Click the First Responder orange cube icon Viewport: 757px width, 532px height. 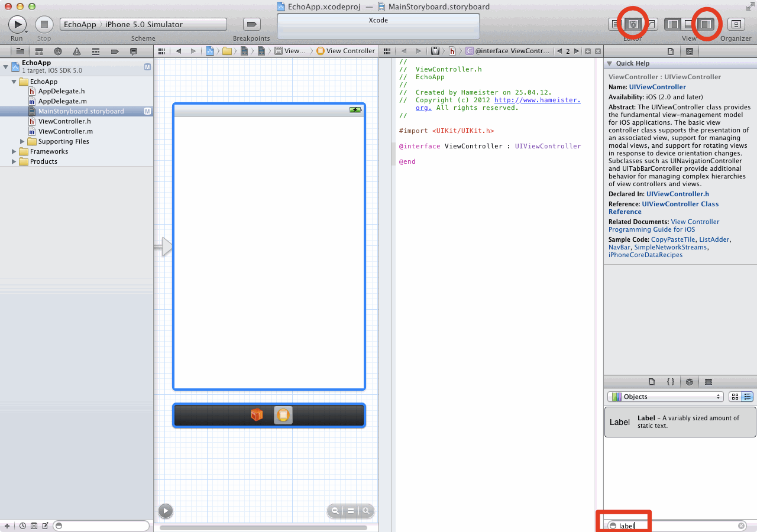(257, 415)
